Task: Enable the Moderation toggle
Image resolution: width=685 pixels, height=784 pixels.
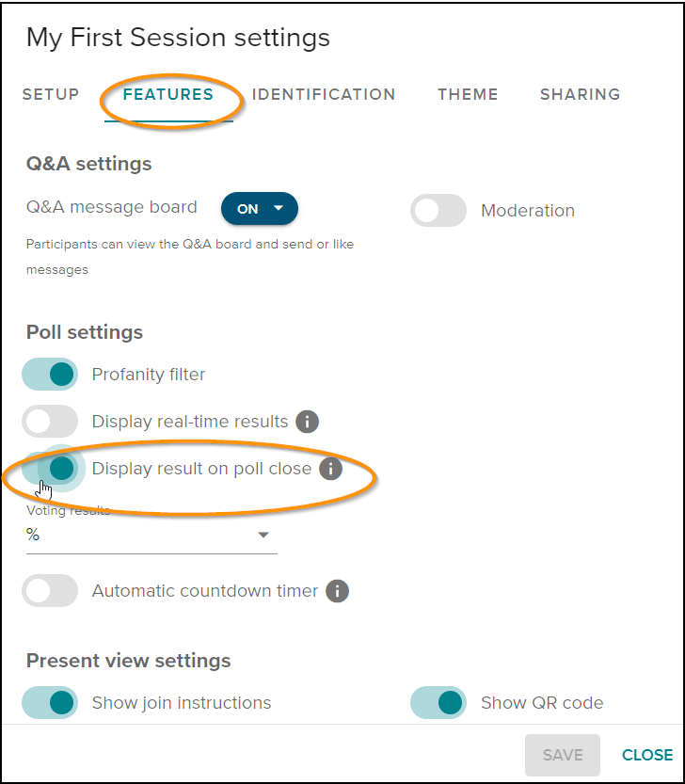Action: (438, 211)
